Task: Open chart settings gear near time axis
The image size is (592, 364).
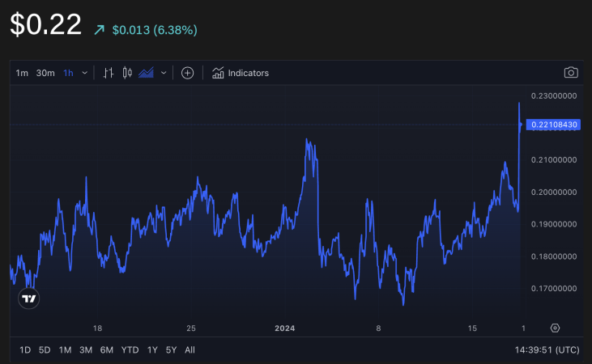Action: [x=555, y=328]
